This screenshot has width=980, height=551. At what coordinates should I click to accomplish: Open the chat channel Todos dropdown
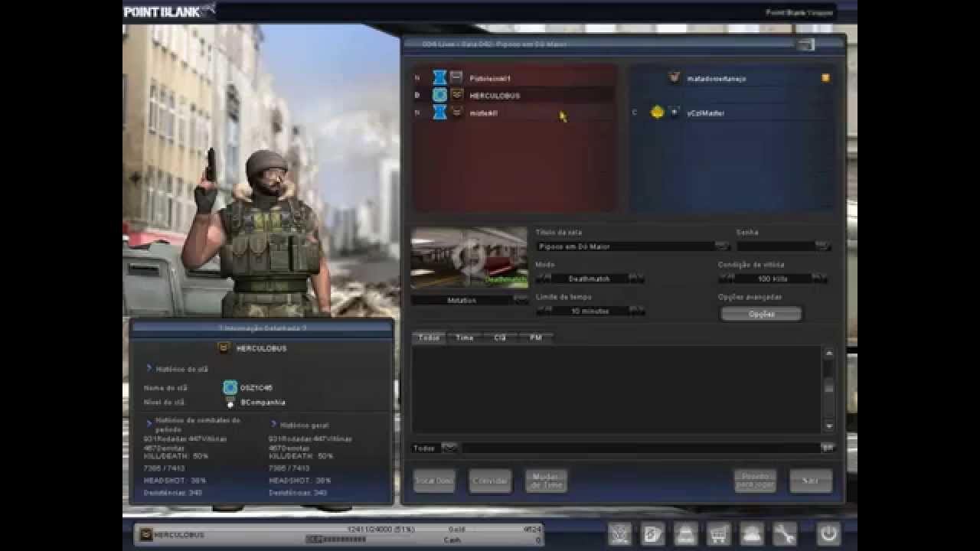point(449,448)
